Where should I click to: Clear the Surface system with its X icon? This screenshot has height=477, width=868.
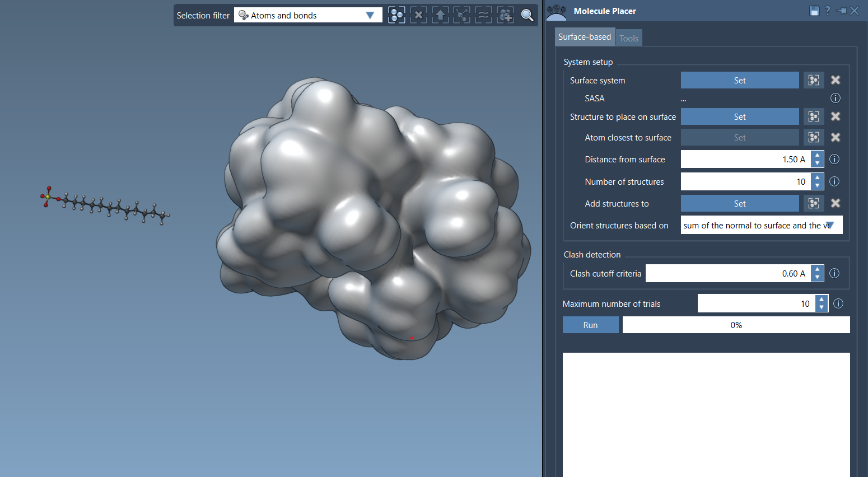pos(835,80)
